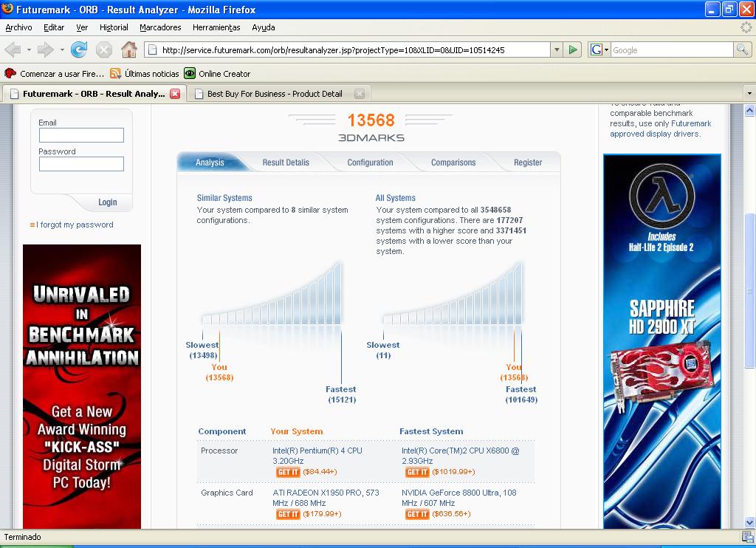This screenshot has height=548, width=756.
Task: Click the green Go arrow button
Action: 572,49
